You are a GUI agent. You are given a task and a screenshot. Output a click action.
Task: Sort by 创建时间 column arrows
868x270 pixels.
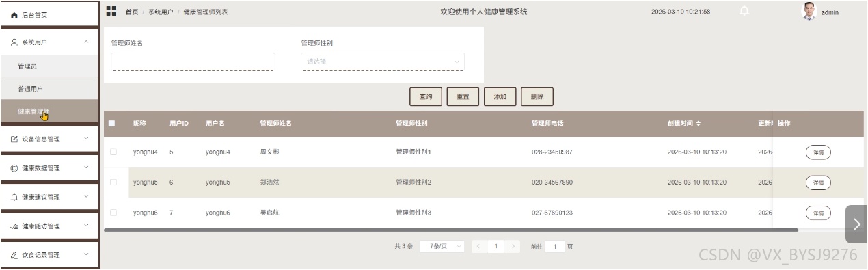pos(698,124)
